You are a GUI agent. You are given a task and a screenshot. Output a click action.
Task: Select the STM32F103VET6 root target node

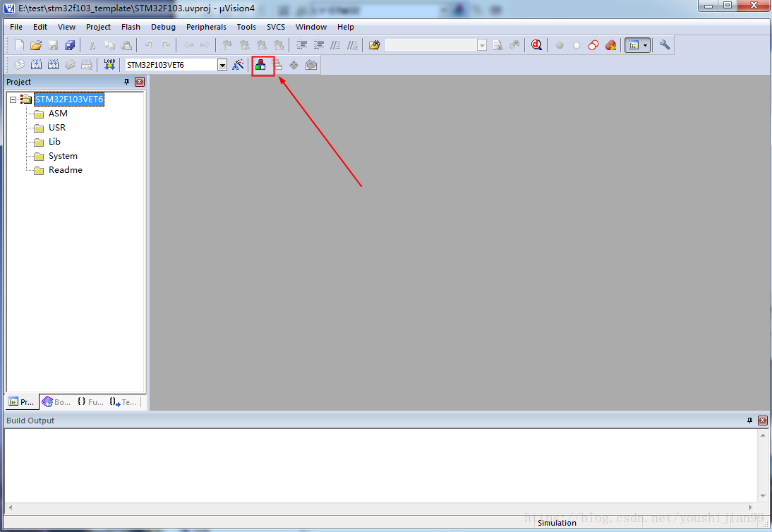(69, 99)
